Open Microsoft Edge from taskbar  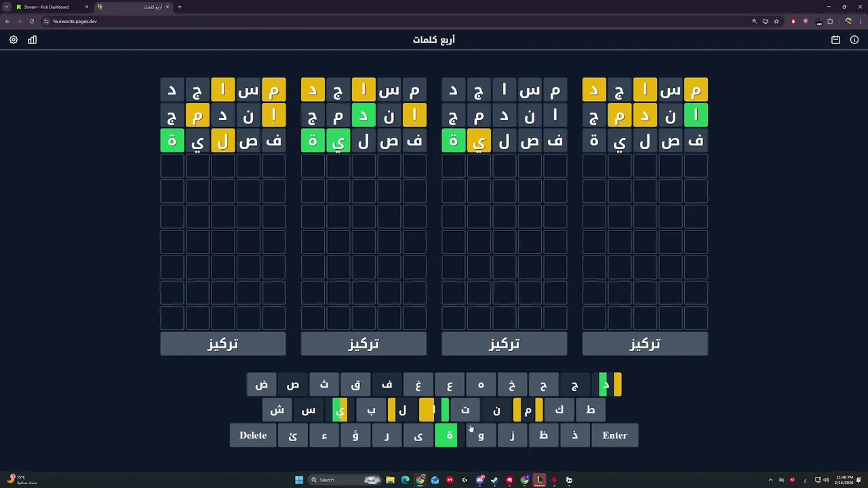click(405, 480)
